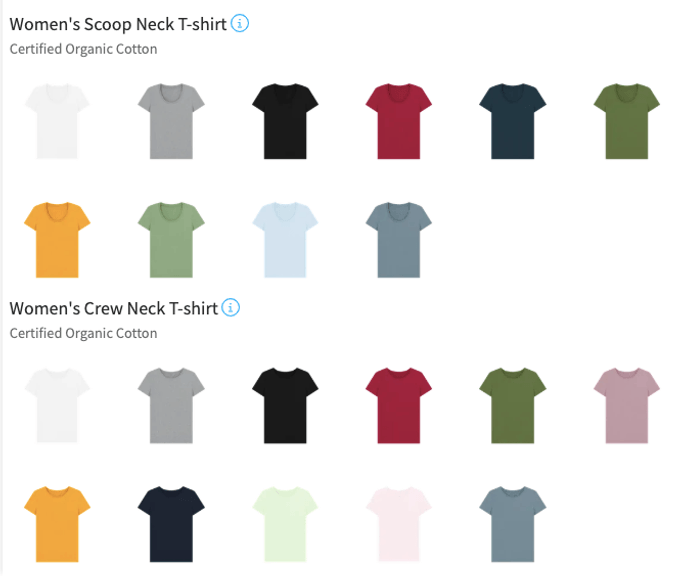Pick the black crew neck t-shirt

(x=285, y=406)
